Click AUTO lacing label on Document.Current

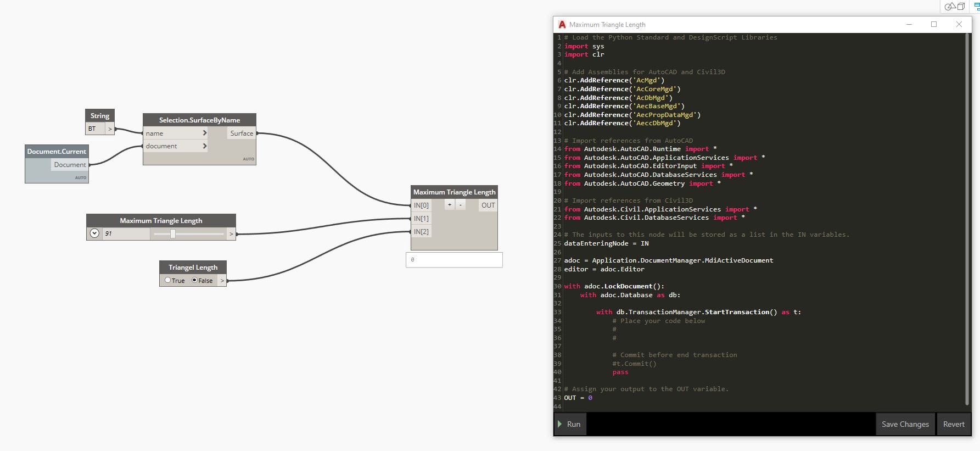pos(81,178)
